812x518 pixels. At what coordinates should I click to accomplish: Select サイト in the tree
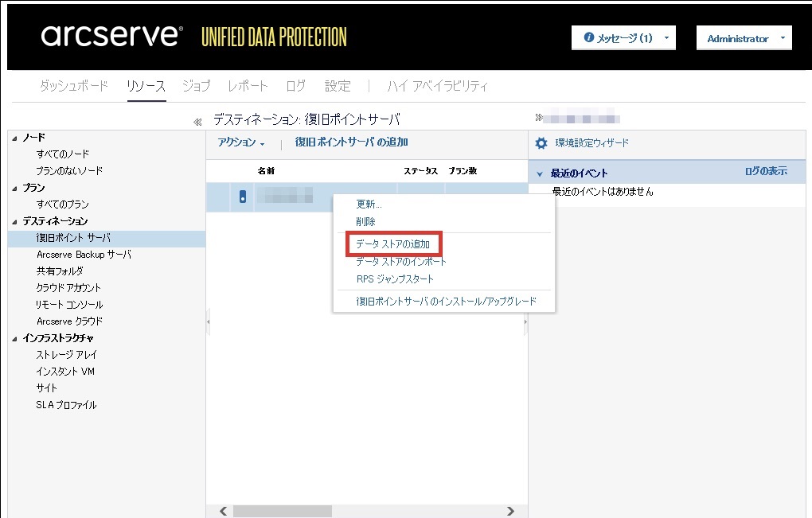(x=47, y=388)
